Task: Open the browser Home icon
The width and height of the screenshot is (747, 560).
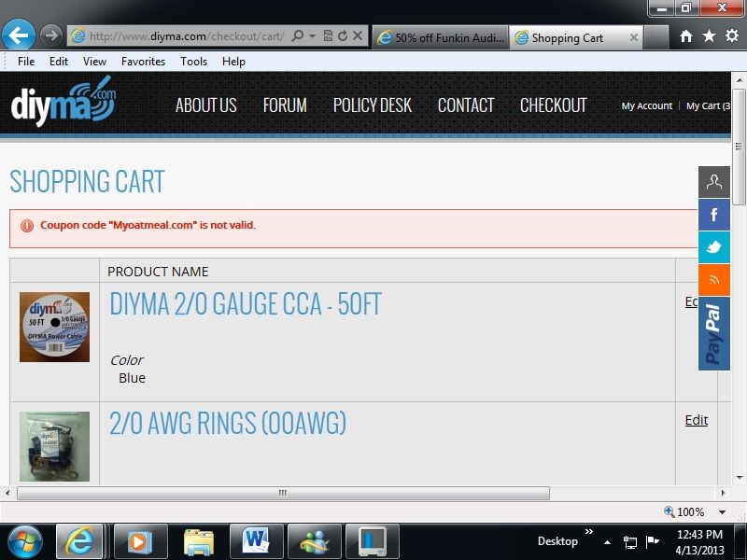Action: tap(686, 36)
